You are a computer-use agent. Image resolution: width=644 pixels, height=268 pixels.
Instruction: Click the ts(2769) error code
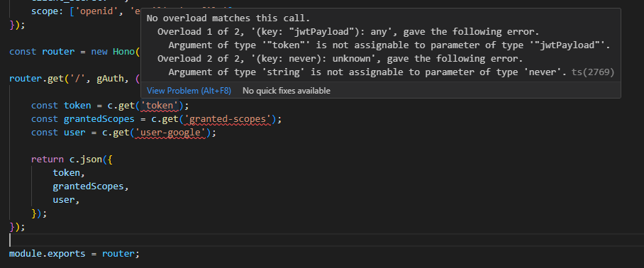(x=593, y=72)
